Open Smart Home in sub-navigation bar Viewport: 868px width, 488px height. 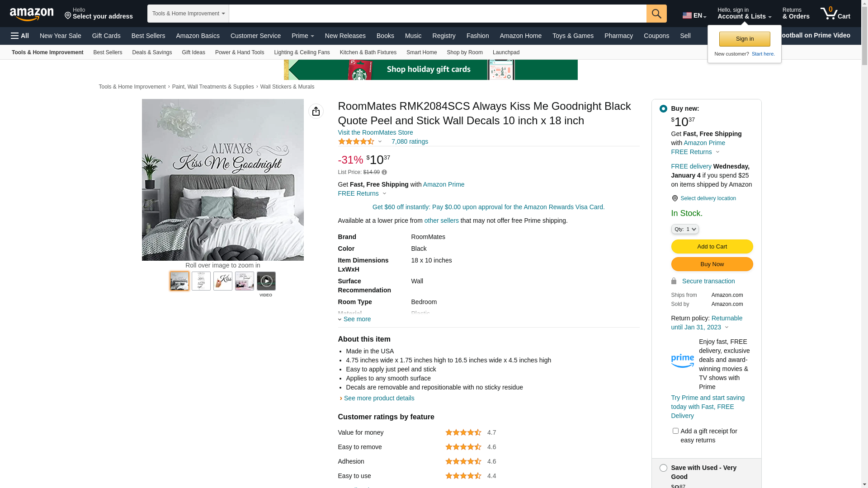421,52
